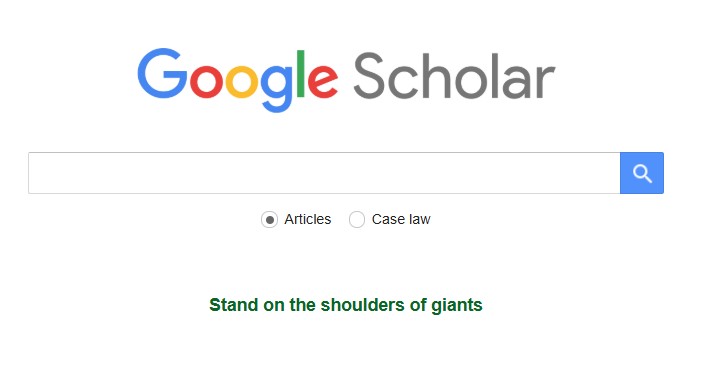
Task: Click the blue magnifying glass search button
Action: tap(642, 173)
